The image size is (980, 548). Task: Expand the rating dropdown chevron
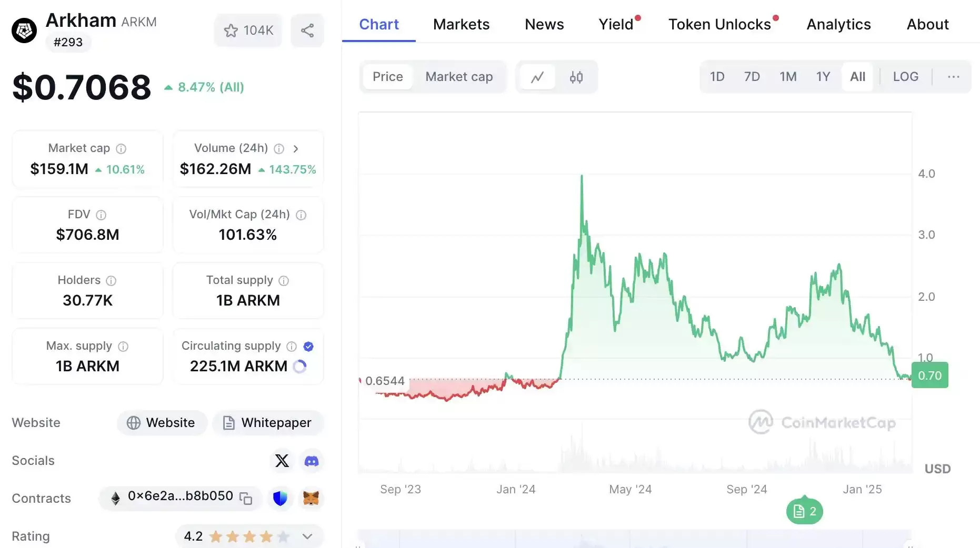[307, 536]
